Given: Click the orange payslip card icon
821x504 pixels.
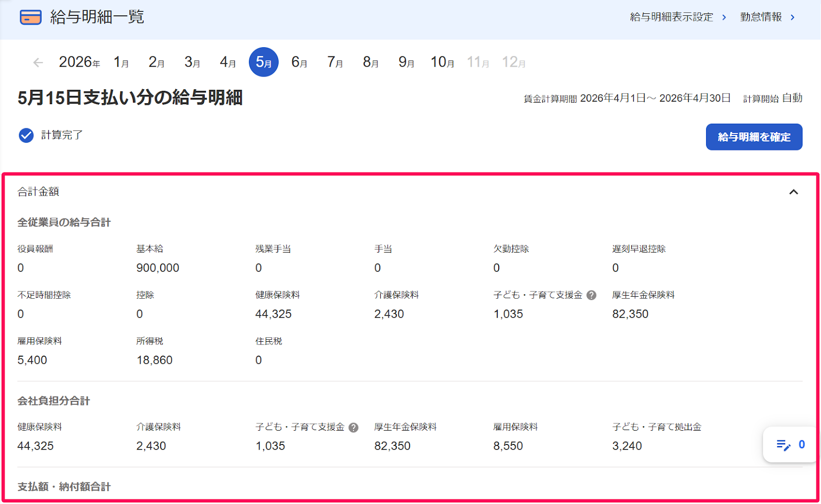Looking at the screenshot, I should pyautogui.click(x=30, y=17).
